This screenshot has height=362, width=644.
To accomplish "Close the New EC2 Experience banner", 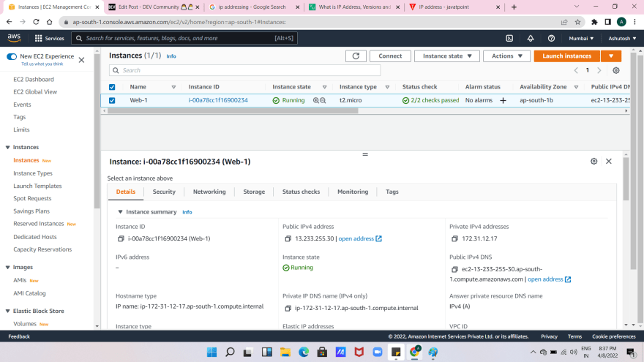I will [x=81, y=60].
